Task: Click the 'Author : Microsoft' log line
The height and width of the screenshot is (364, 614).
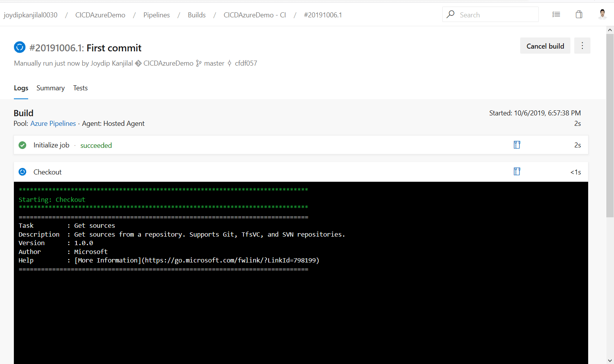Action: pos(63,252)
